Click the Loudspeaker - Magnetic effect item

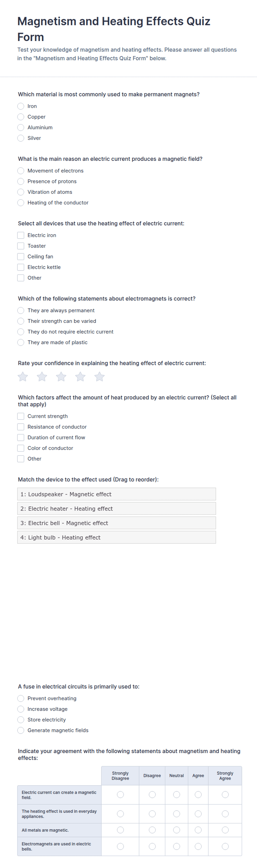click(116, 494)
